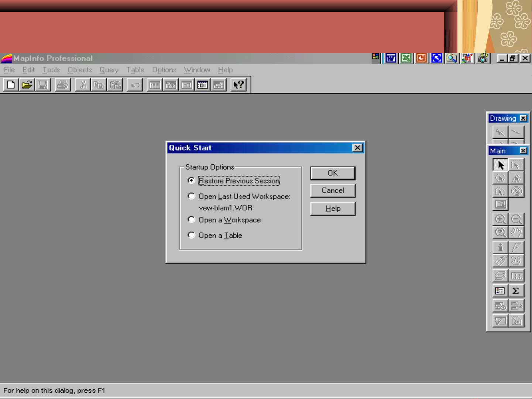Click the Statistics sigma icon

coord(516,291)
